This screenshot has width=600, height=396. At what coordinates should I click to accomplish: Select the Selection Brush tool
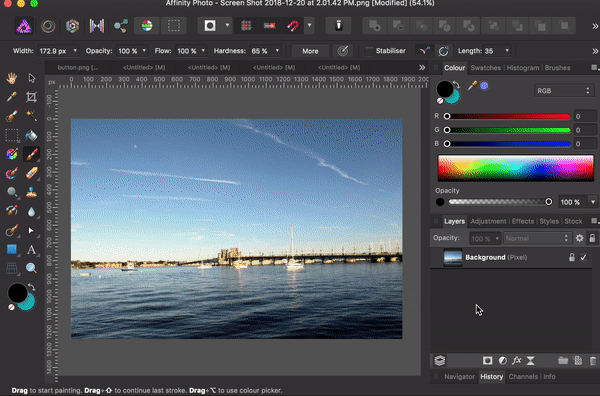click(11, 116)
